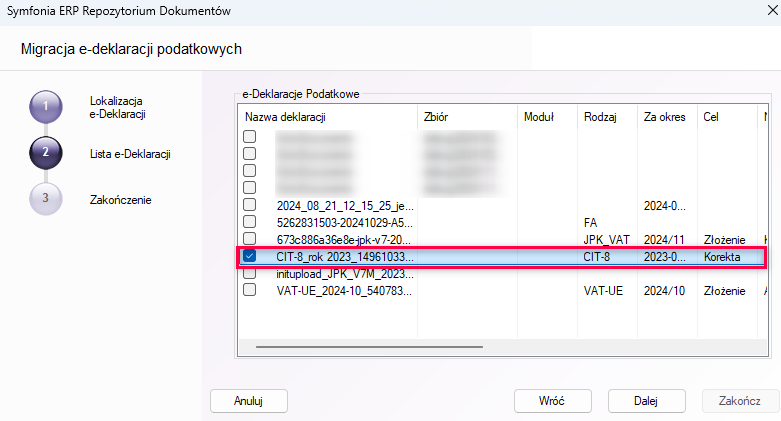
Task: Select the Zakończenie step label
Action: point(121,200)
